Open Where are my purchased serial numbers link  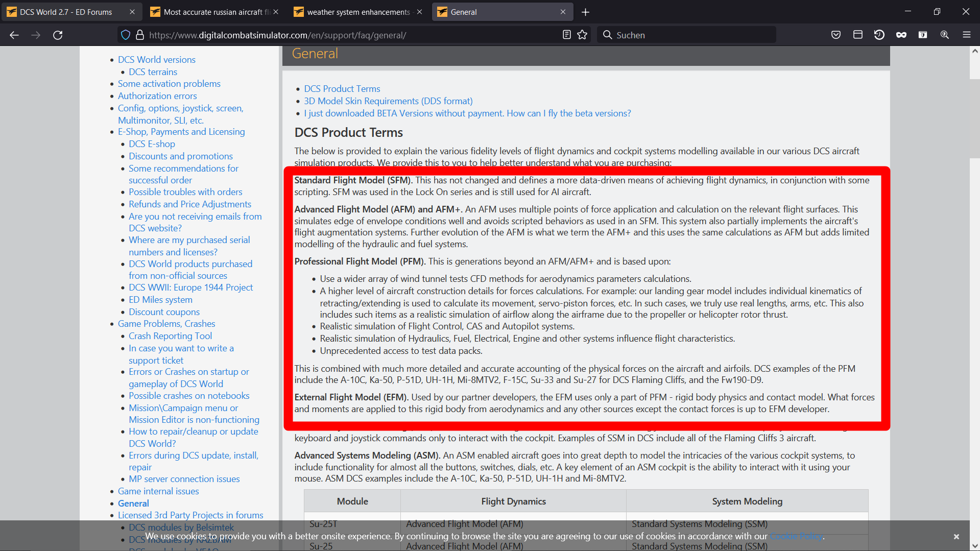click(x=189, y=246)
